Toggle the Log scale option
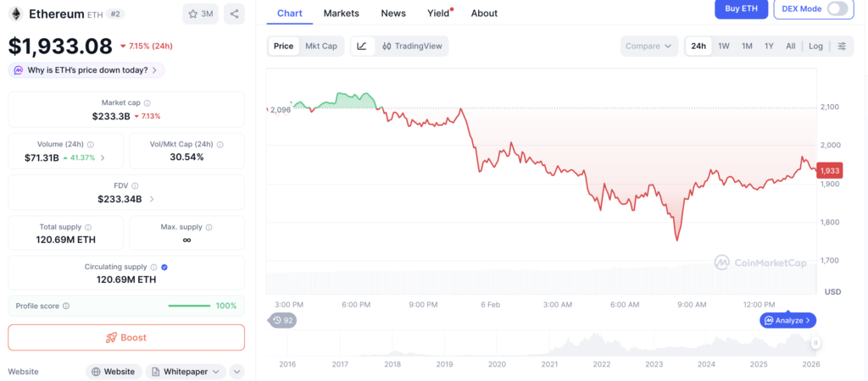The image size is (868, 381). point(815,47)
